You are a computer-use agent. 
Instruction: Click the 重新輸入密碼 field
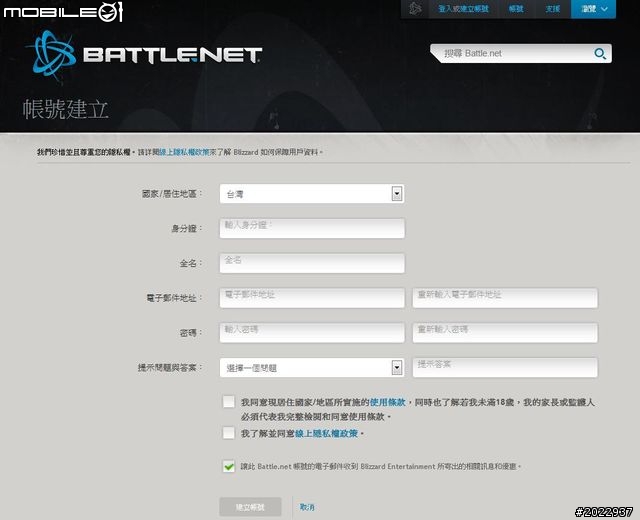click(x=505, y=333)
